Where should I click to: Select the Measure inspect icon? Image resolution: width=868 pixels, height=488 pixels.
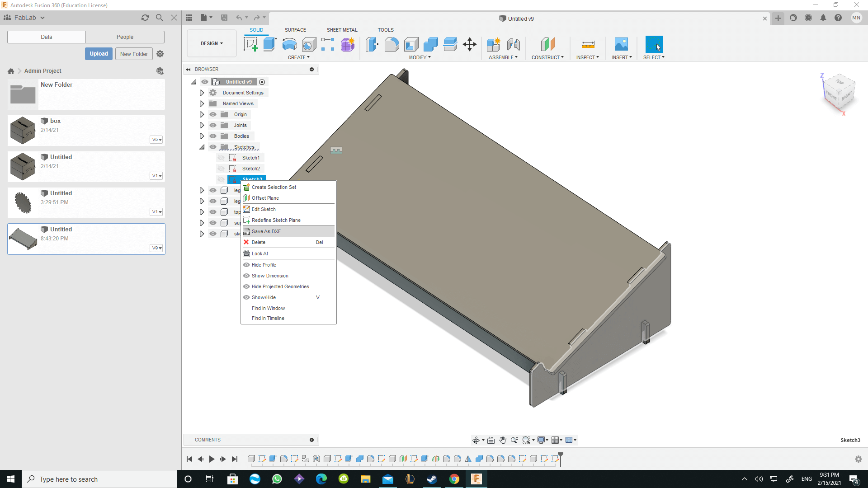coord(588,44)
